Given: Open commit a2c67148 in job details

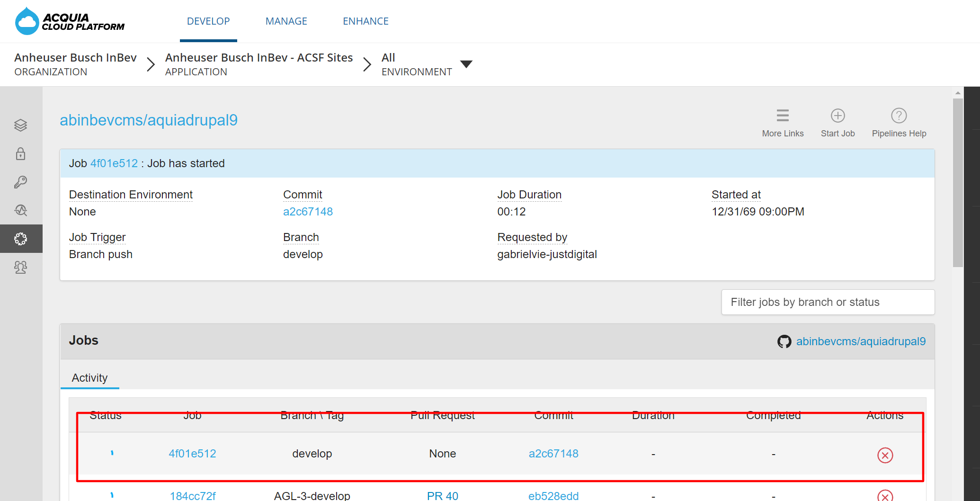Looking at the screenshot, I should 308,212.
